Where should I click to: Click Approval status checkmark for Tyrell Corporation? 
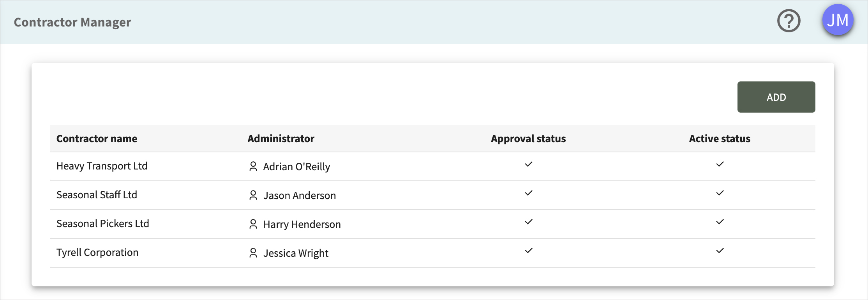click(529, 251)
